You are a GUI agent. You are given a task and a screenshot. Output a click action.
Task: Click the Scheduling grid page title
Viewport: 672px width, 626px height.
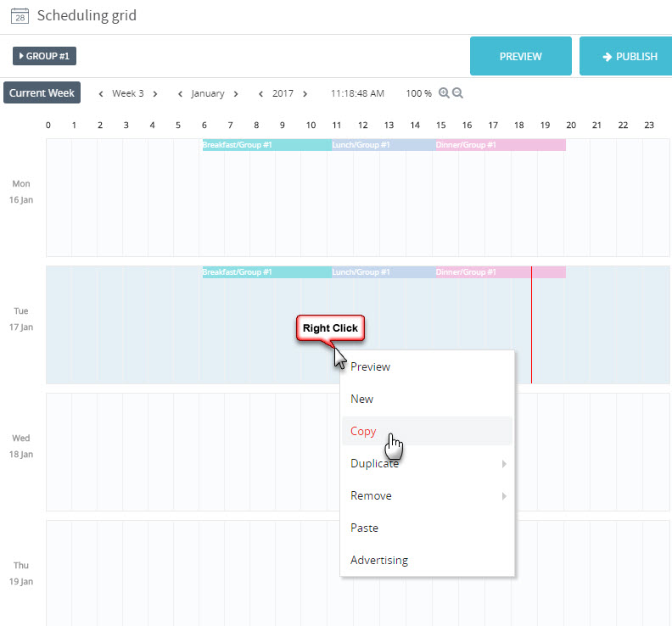click(87, 16)
